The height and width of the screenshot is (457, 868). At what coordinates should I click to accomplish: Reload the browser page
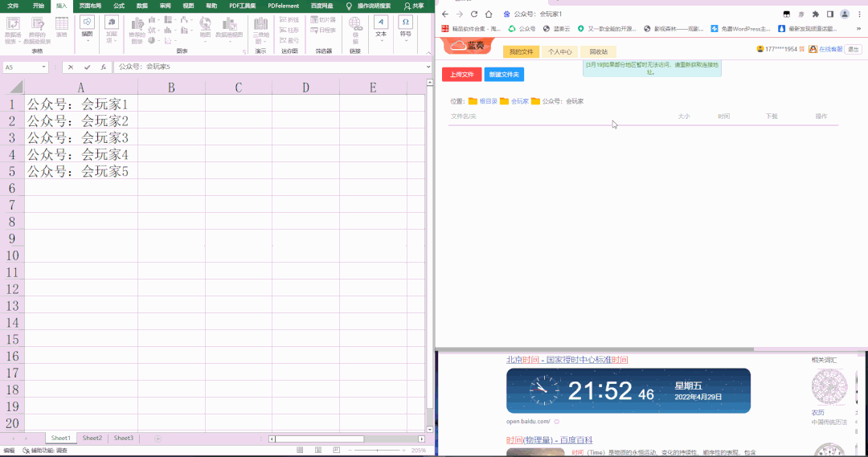[x=474, y=14]
